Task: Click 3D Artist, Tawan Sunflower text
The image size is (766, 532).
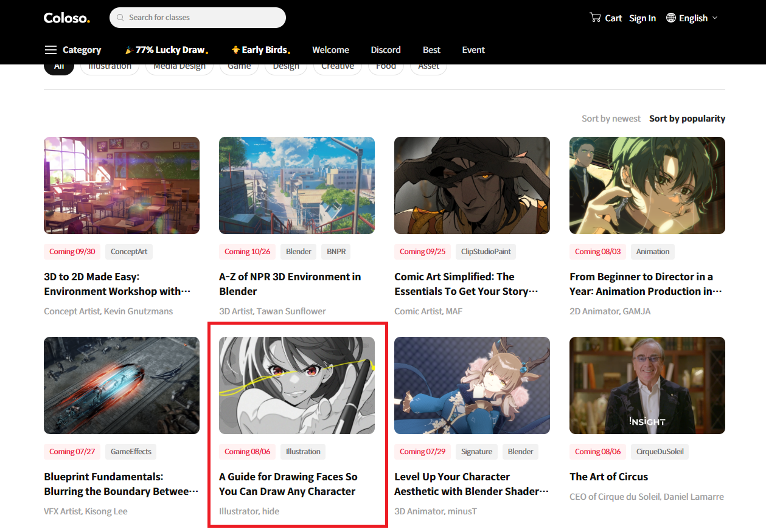Action: point(273,311)
